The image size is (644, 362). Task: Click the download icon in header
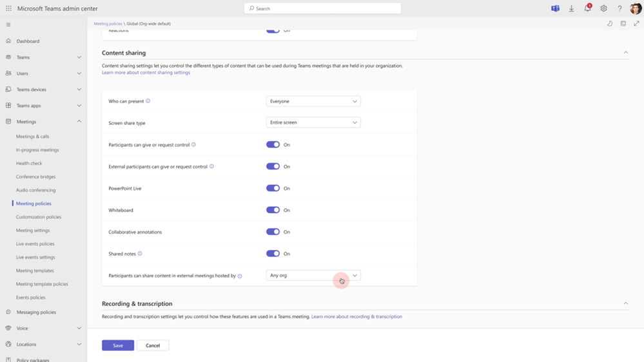[571, 8]
